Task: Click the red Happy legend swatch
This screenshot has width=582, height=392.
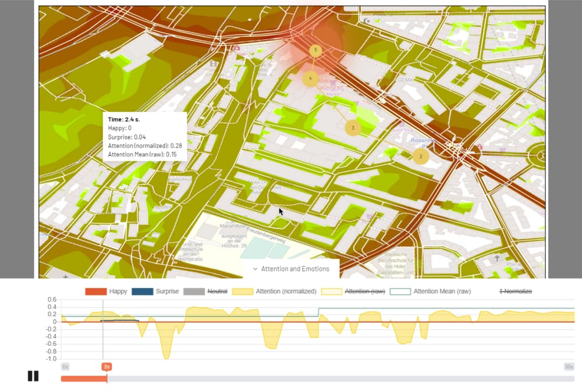Action: tap(95, 291)
